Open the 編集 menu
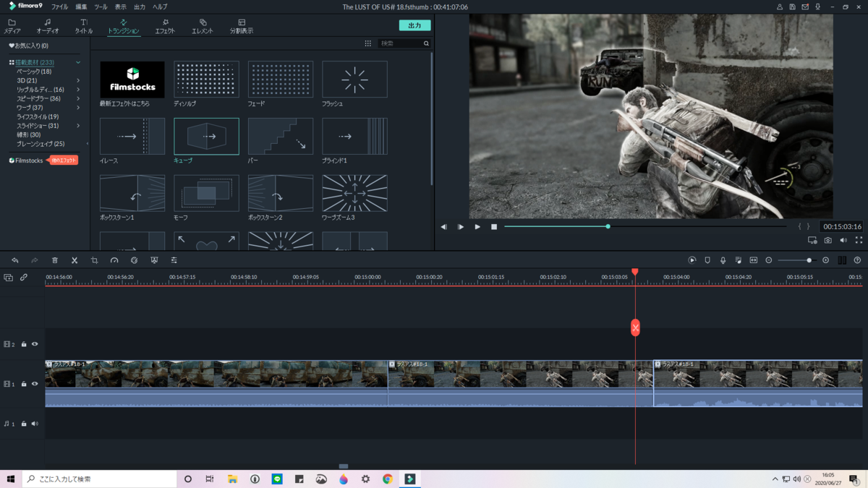Screen dimensions: 868x488 (81, 7)
